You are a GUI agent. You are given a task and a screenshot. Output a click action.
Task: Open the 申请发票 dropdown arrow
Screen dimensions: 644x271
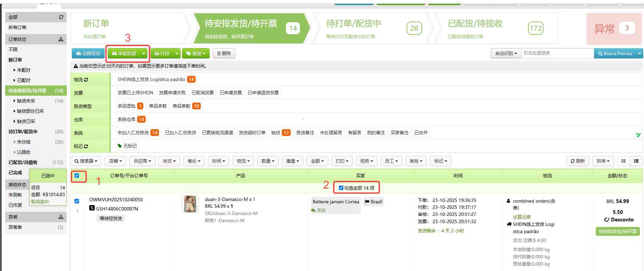[x=144, y=53]
